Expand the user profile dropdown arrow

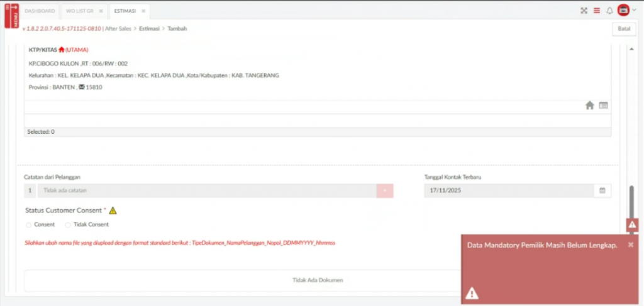[634, 11]
